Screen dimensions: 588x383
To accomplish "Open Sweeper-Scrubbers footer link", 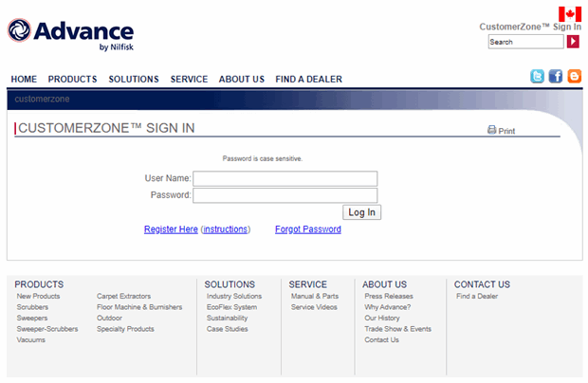I will click(47, 329).
